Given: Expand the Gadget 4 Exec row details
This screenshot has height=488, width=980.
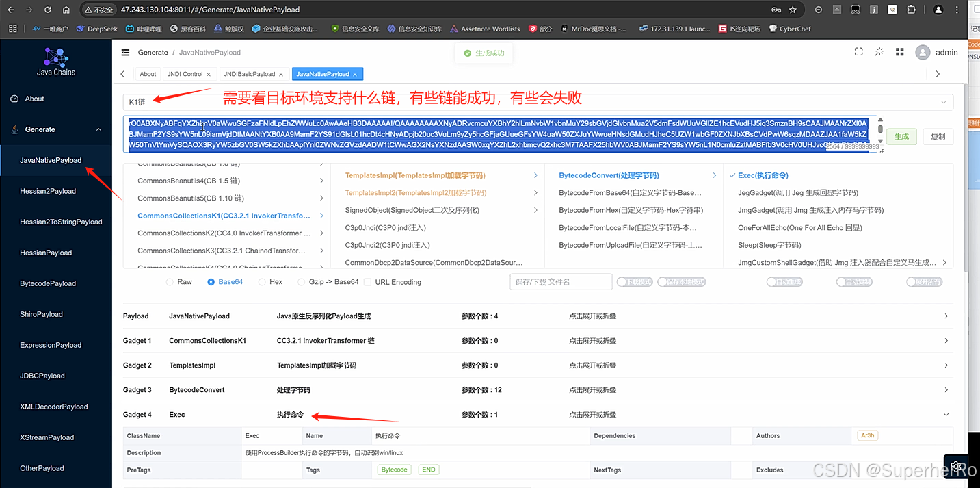Looking at the screenshot, I should click(946, 414).
